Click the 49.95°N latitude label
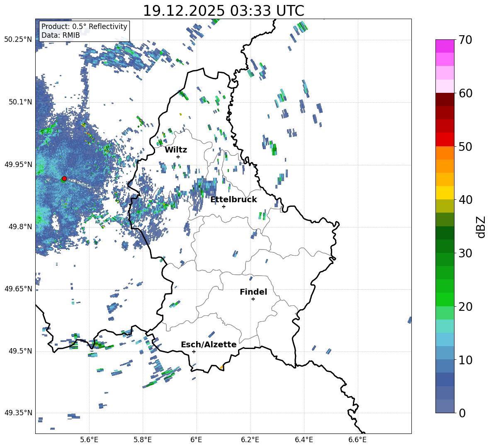491x448 pixels. (x=18, y=164)
